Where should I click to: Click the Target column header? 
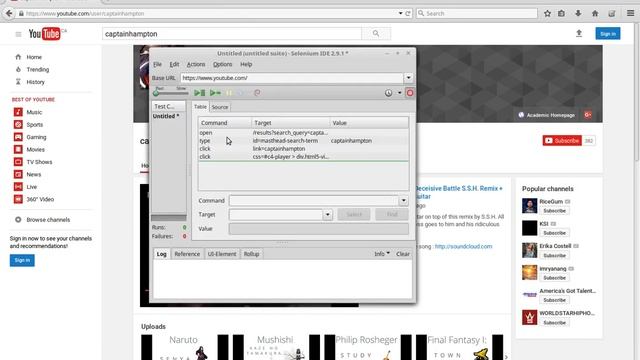click(x=291, y=123)
